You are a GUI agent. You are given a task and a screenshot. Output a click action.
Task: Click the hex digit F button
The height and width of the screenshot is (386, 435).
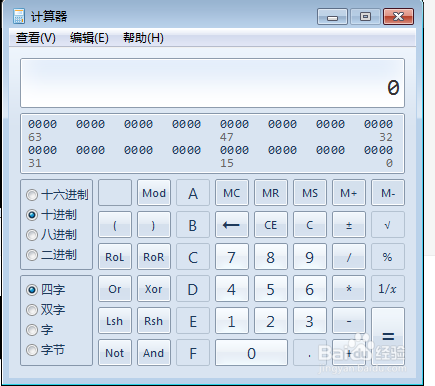point(193,353)
